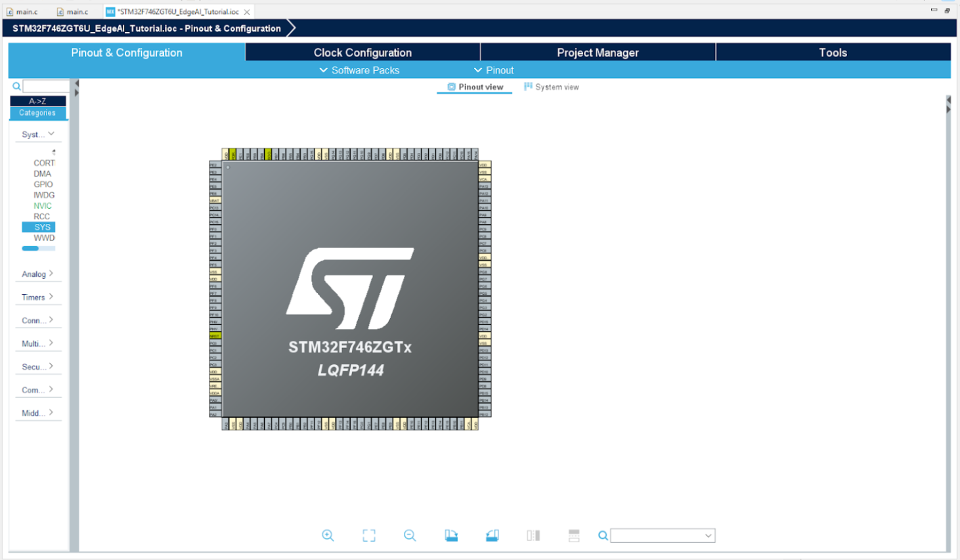Click the horizontal split layout icon

tap(574, 536)
